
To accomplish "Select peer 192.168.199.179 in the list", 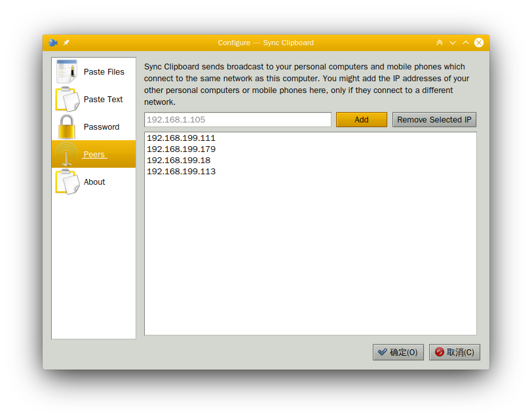I will click(x=181, y=149).
